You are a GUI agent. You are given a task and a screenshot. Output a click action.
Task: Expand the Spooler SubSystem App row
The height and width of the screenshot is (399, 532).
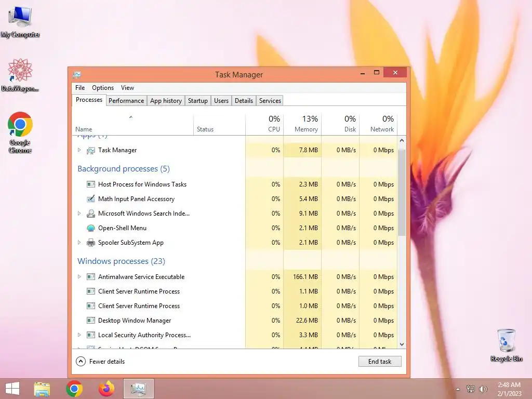[x=79, y=243]
